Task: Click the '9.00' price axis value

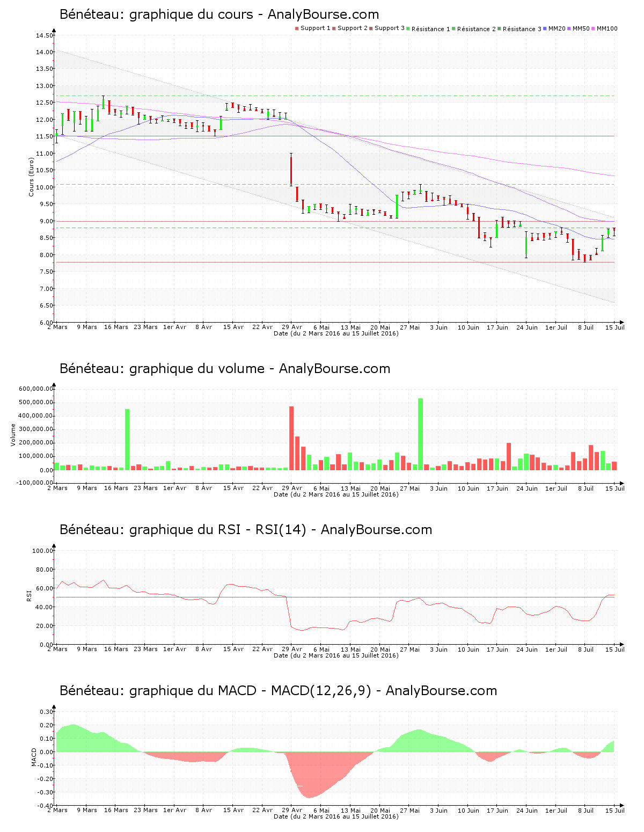Action: (46, 221)
